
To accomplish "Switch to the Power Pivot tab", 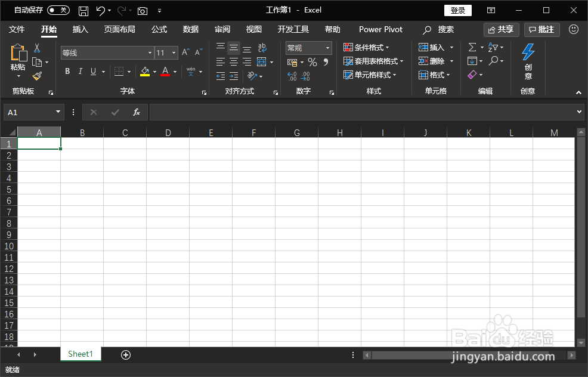I will [x=380, y=29].
